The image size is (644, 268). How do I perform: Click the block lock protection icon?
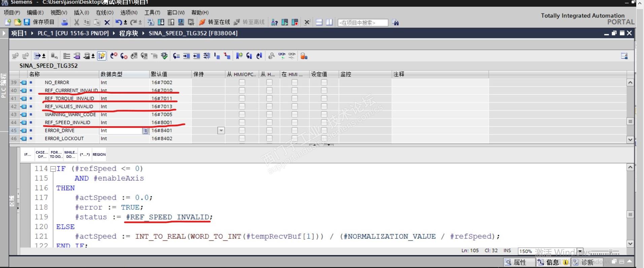304,56
